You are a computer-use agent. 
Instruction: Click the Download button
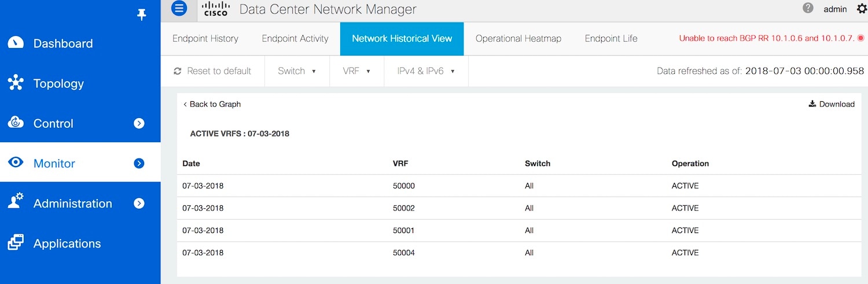pos(832,104)
